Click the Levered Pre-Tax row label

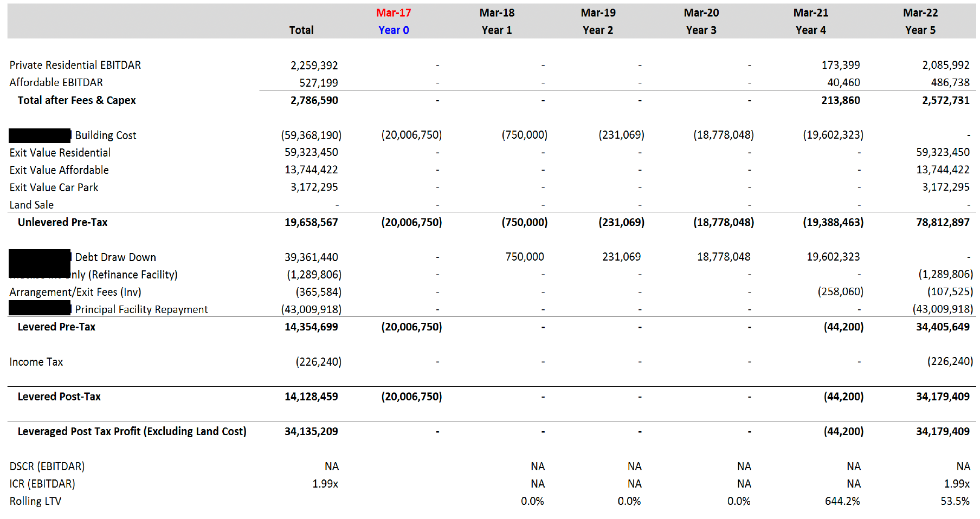(x=56, y=327)
